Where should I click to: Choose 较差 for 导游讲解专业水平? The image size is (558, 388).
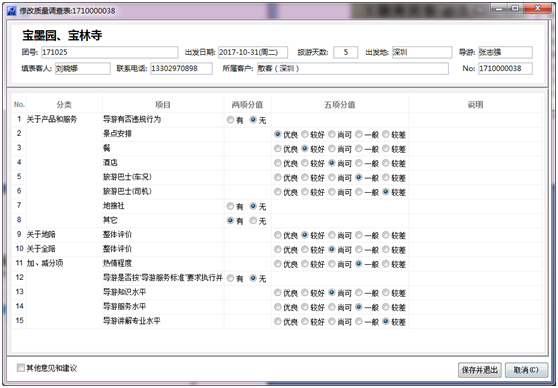[x=386, y=321]
